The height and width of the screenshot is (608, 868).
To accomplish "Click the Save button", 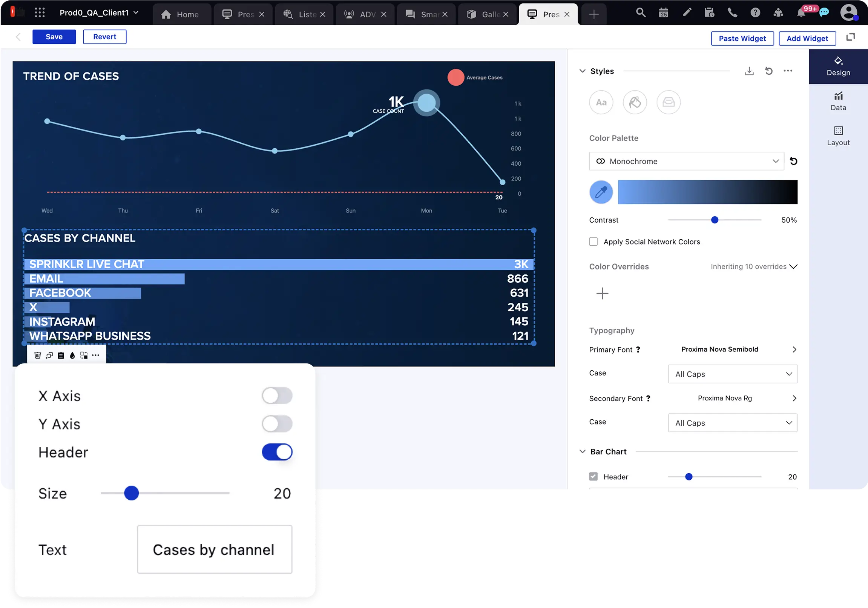I will coord(54,37).
